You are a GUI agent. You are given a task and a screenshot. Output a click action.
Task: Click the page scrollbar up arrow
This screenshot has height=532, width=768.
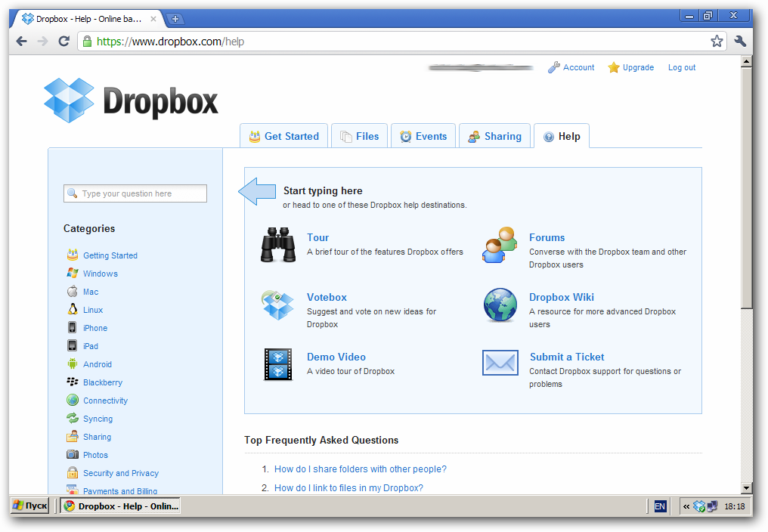pos(746,61)
